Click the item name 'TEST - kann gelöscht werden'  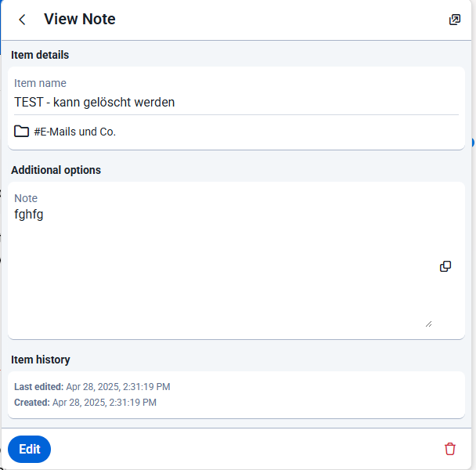click(95, 103)
